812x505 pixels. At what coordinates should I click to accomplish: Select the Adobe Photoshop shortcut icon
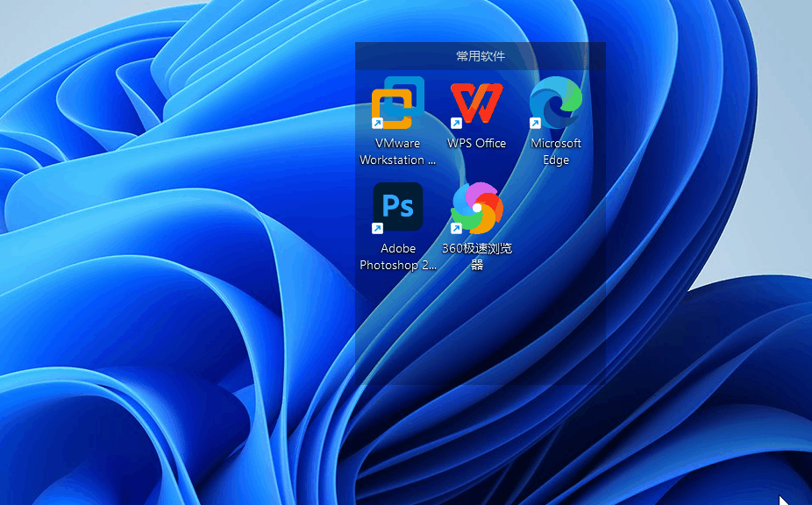tap(398, 207)
